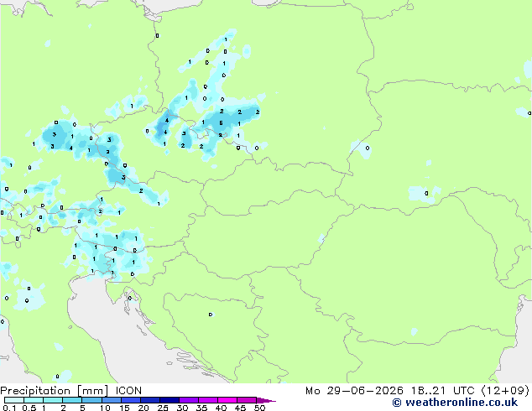The width and height of the screenshot is (532, 411).
Task: Click the '0.1' legend scale value
Action: 9,408
